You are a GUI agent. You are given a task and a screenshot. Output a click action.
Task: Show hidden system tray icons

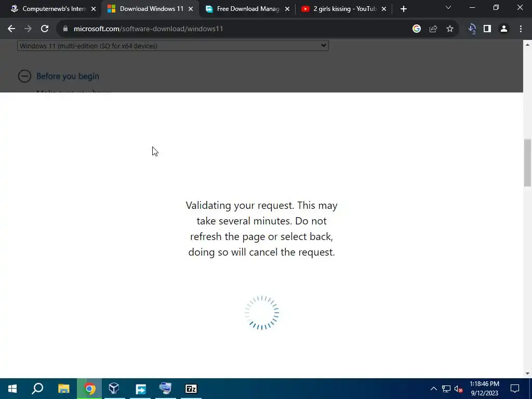434,389
